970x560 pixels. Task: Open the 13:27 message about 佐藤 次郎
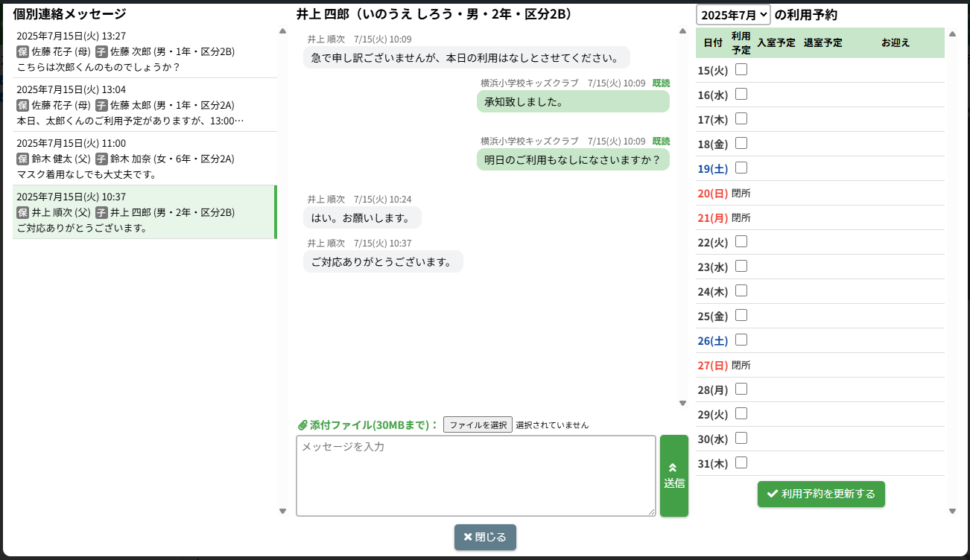tap(145, 51)
